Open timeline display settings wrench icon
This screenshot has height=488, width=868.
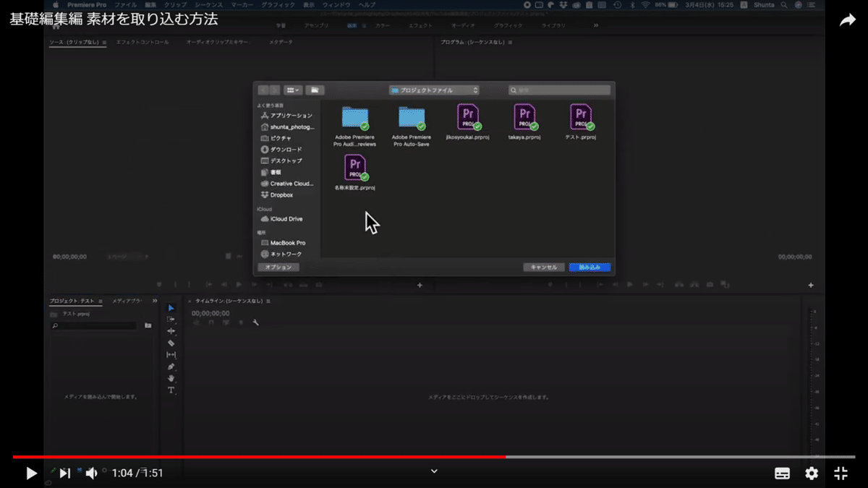255,322
